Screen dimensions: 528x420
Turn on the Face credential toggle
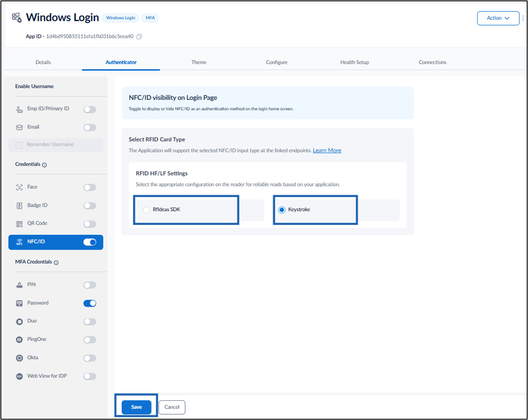click(90, 187)
